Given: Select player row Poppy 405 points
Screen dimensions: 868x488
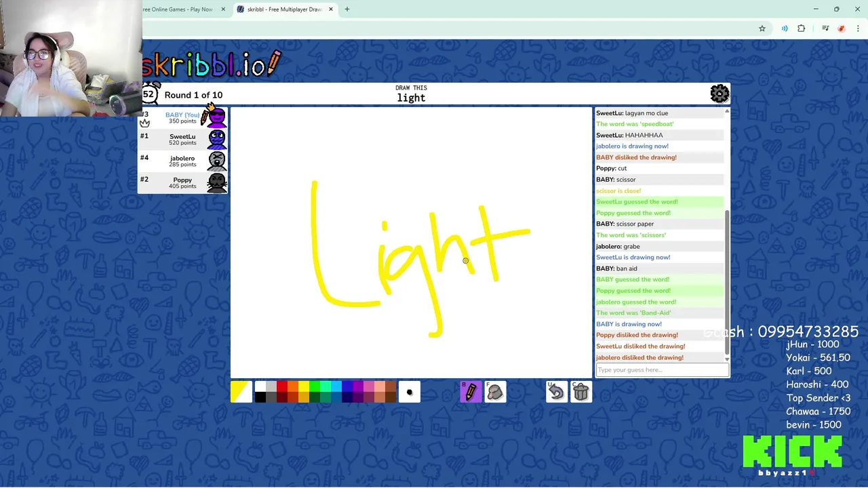Looking at the screenshot, I should (182, 183).
